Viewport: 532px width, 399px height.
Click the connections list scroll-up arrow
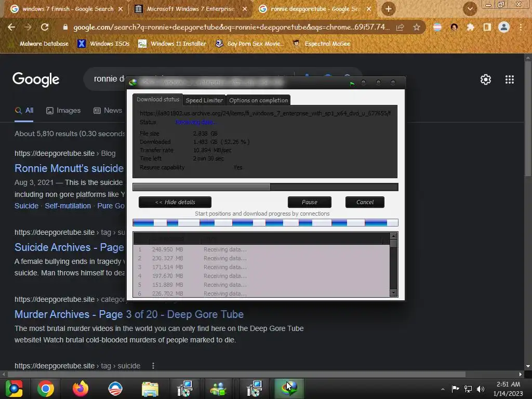[x=394, y=236]
